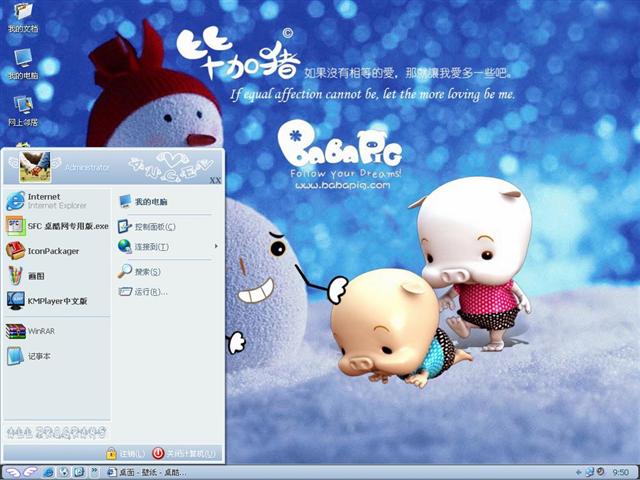Click the round dark tray icon
The height and width of the screenshot is (480, 640).
click(600, 472)
